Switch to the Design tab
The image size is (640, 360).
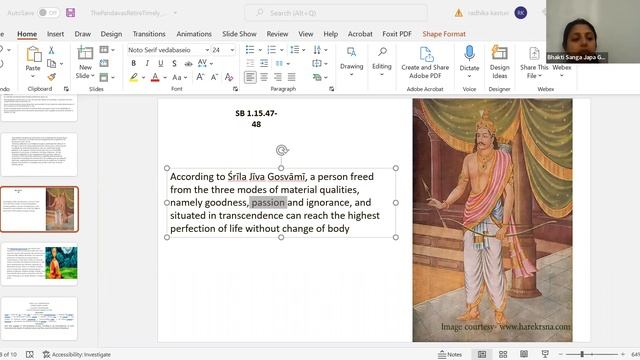coord(111,34)
